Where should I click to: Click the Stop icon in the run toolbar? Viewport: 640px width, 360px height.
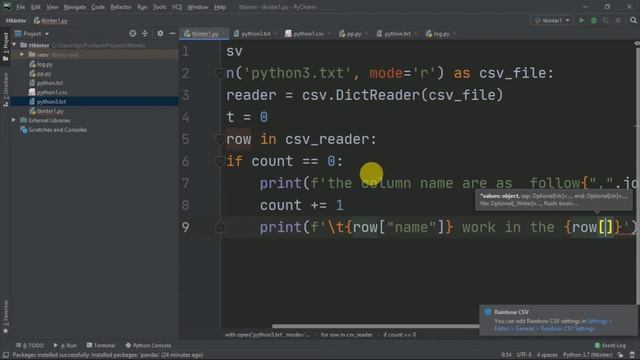[x=618, y=20]
